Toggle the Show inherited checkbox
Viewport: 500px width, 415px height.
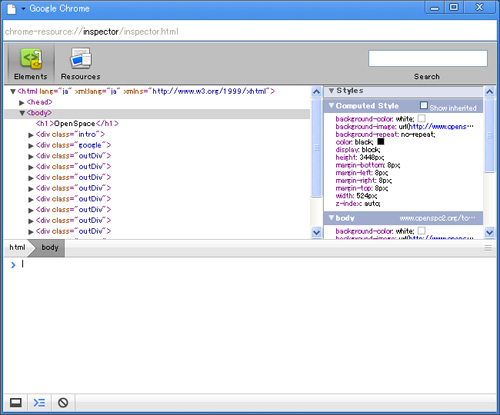(424, 105)
